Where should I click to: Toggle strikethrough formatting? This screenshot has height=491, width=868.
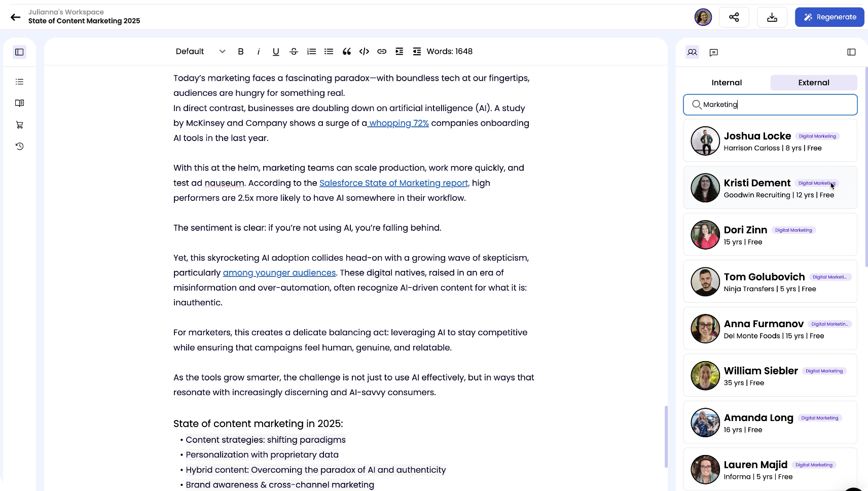tap(294, 51)
